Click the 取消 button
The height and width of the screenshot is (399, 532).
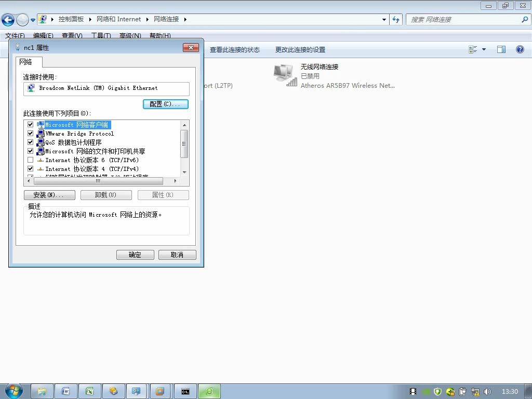177,255
